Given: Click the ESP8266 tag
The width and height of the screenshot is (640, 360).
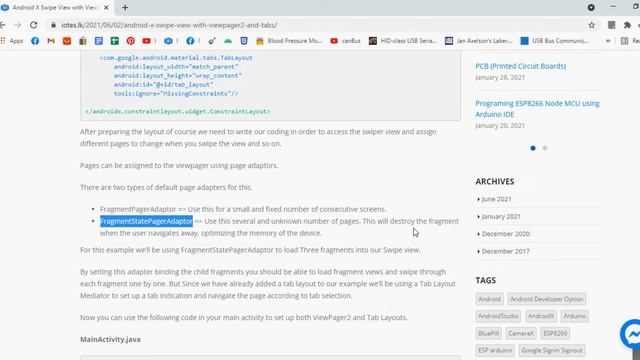Looking at the screenshot, I should (x=555, y=333).
